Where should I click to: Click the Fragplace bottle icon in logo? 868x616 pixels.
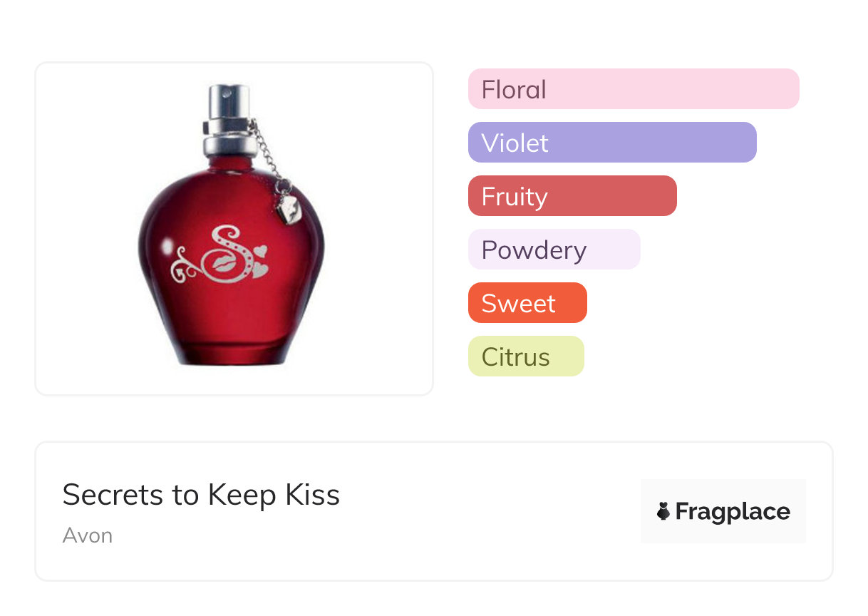[663, 511]
